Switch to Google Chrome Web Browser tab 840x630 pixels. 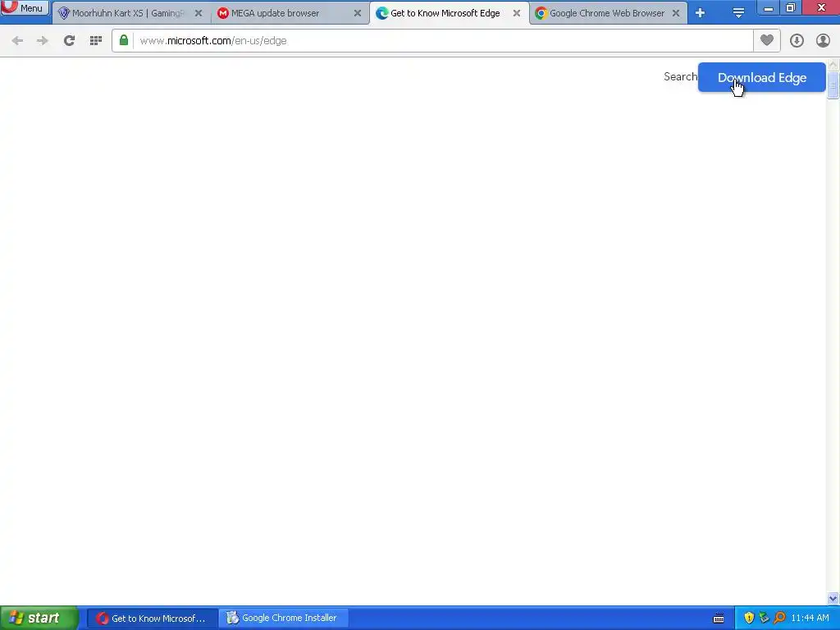pos(608,13)
